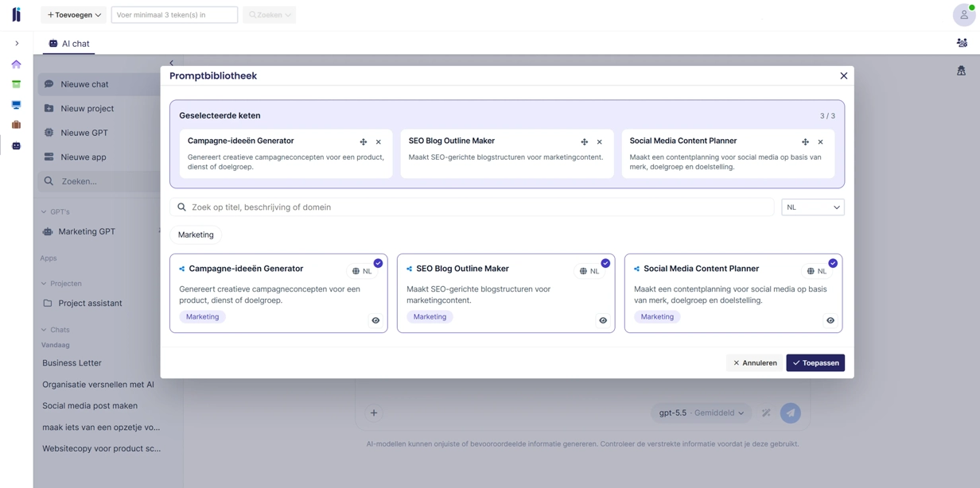Image resolution: width=980 pixels, height=488 pixels.
Task: Uncheck the Campagne-ideeën Generator selection checkmark
Action: tap(378, 263)
